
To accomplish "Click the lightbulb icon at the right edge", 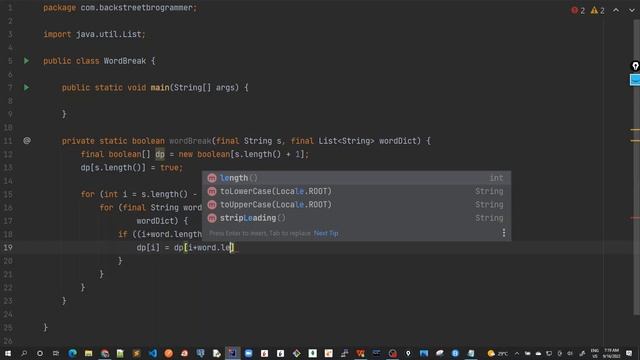I will [635, 66].
